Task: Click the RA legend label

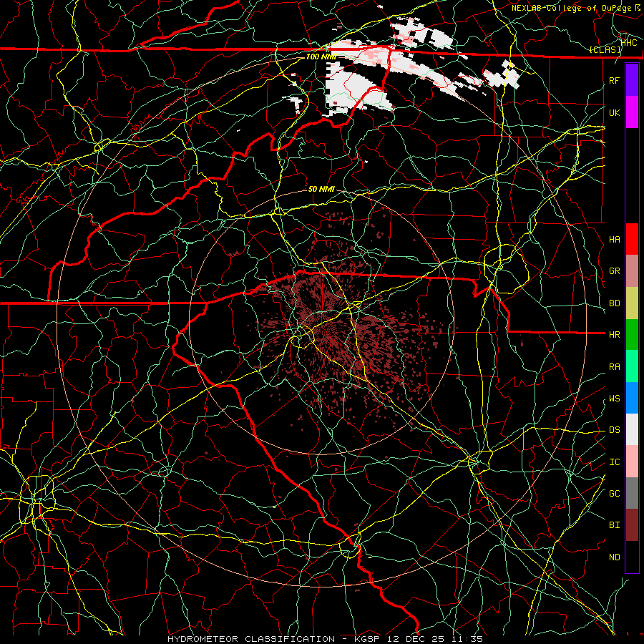Action: 614,367
